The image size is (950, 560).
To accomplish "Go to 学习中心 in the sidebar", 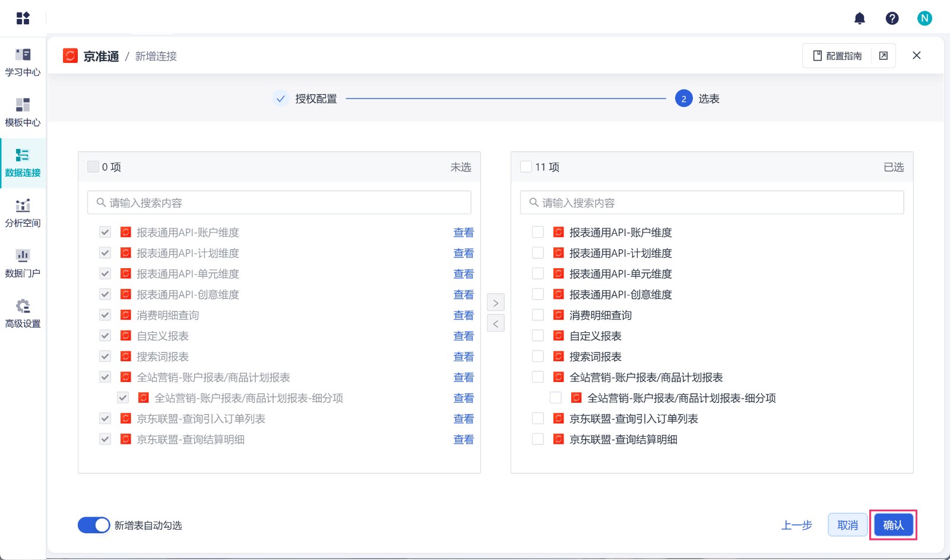I will click(x=23, y=62).
